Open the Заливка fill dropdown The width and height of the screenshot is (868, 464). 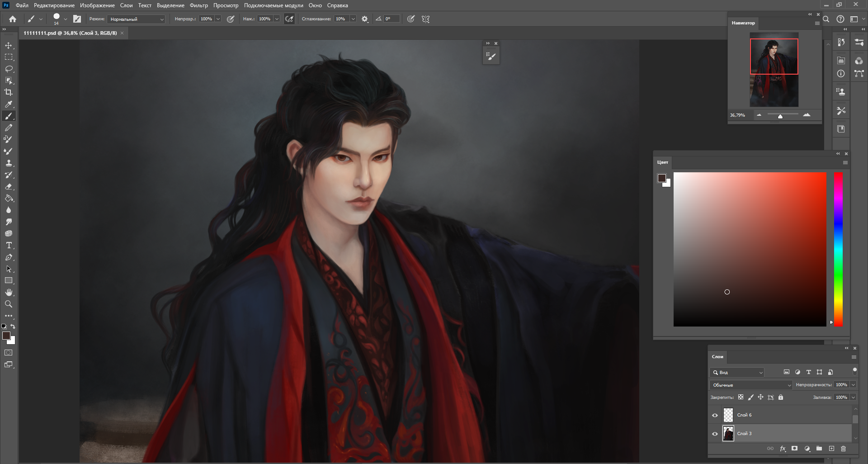853,398
